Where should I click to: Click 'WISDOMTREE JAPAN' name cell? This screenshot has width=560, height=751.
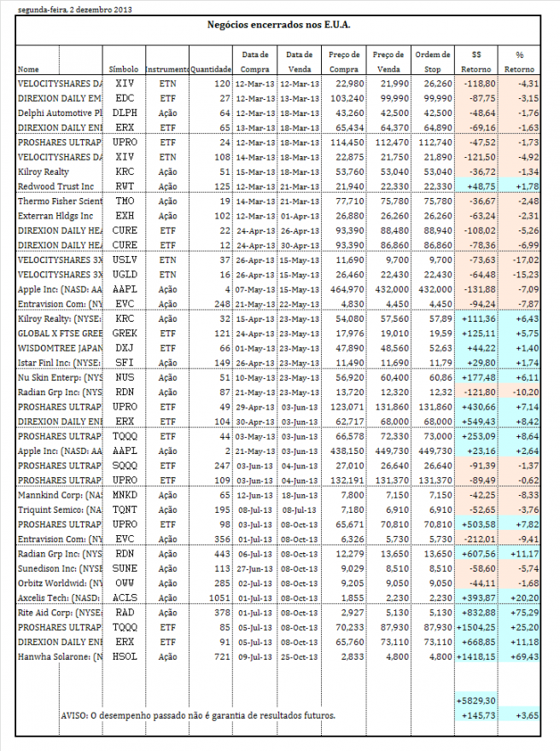tap(60, 348)
